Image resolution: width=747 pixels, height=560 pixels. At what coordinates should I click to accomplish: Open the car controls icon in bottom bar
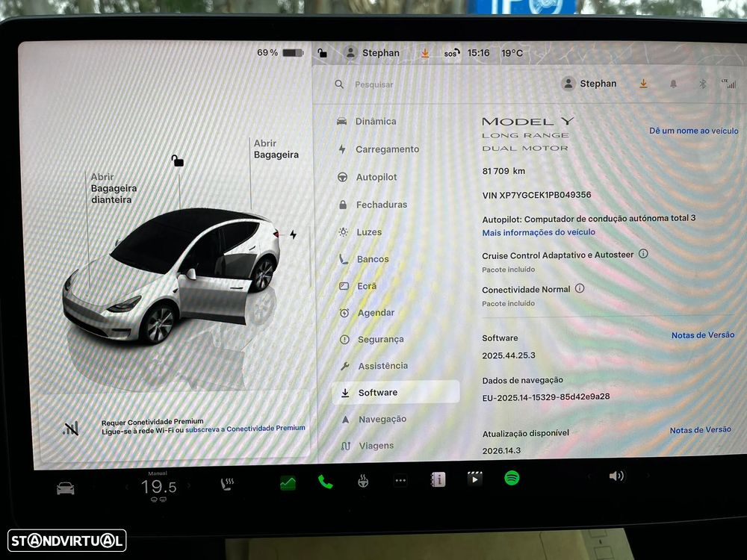65,488
